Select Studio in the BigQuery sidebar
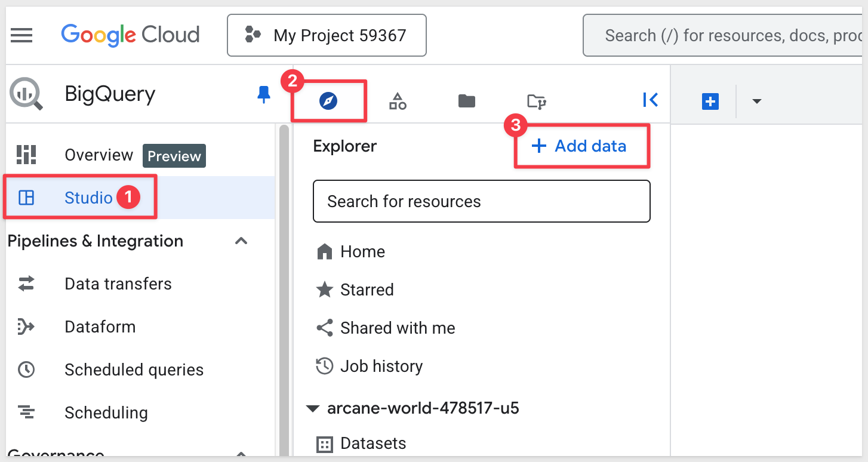 pyautogui.click(x=88, y=198)
